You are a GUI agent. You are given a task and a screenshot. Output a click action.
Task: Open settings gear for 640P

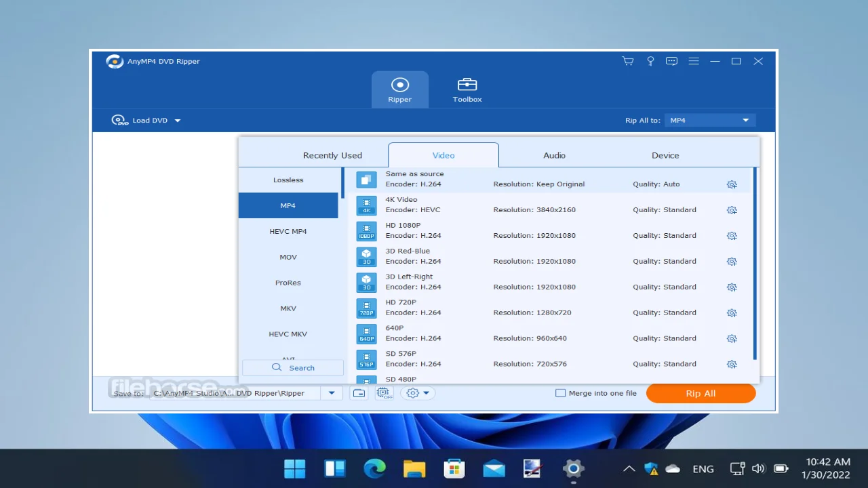tap(732, 339)
